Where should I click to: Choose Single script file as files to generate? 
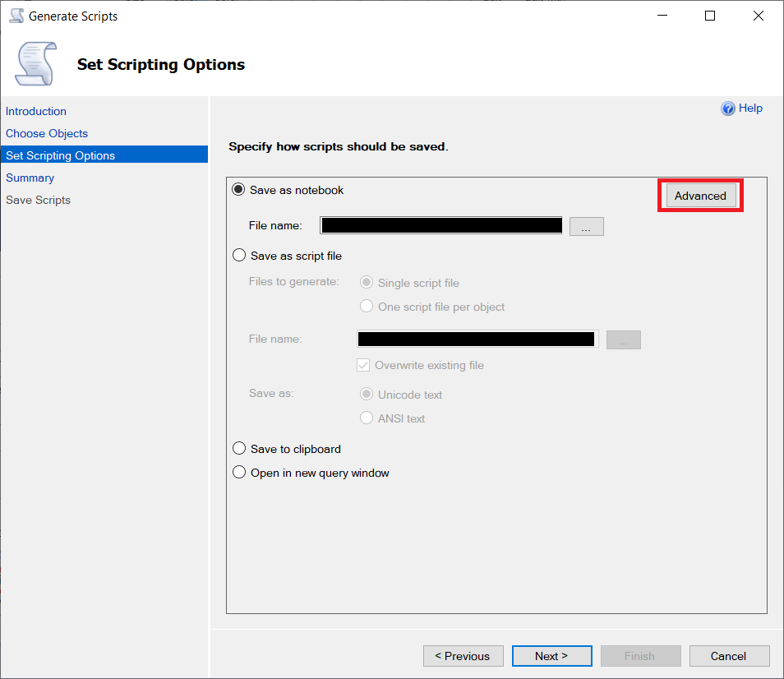point(366,282)
